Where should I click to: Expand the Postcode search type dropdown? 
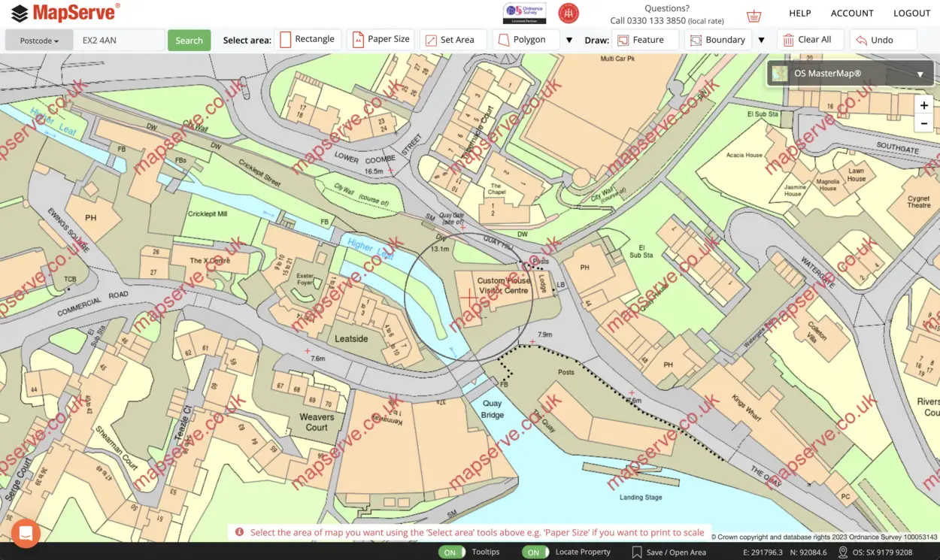[39, 41]
